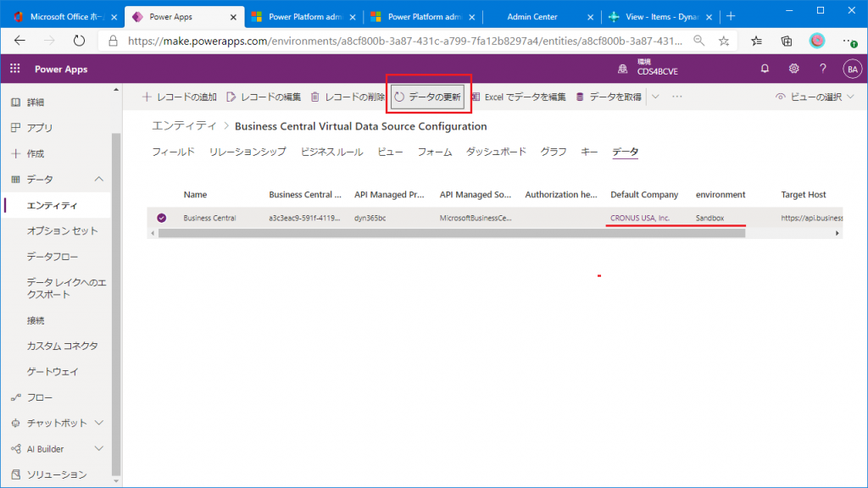Viewport: 868px width, 488px height.
Task: Switch to the フィールド tab
Action: (x=173, y=152)
